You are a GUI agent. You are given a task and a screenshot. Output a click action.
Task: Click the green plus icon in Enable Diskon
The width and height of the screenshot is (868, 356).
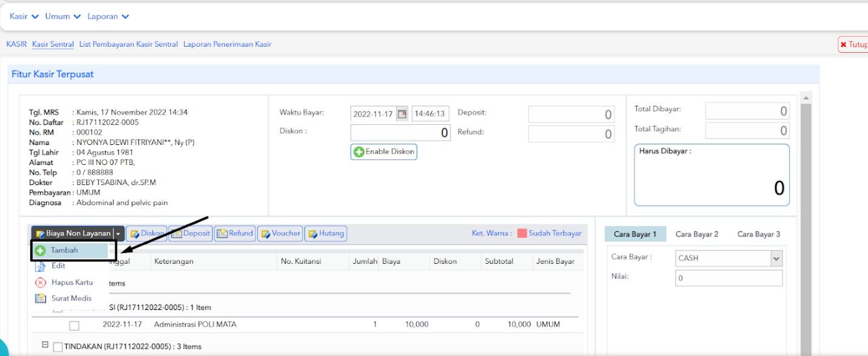[x=359, y=152]
